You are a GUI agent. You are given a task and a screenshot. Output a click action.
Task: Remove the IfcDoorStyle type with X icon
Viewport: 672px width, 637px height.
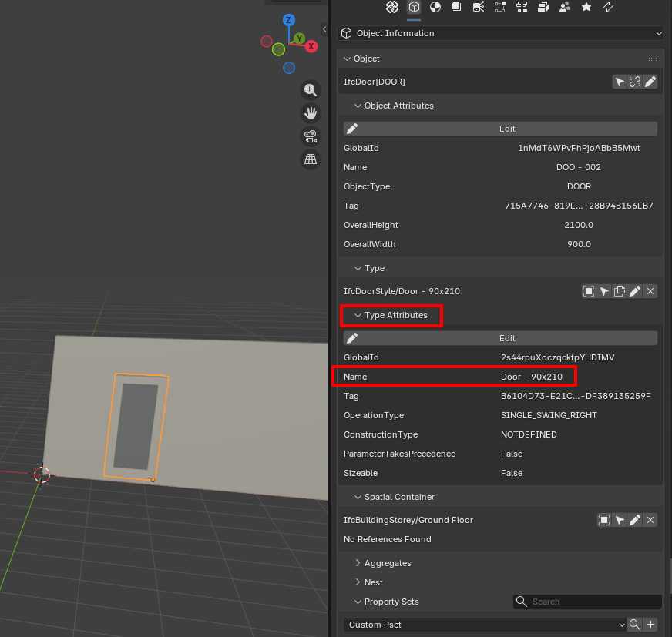tap(650, 291)
